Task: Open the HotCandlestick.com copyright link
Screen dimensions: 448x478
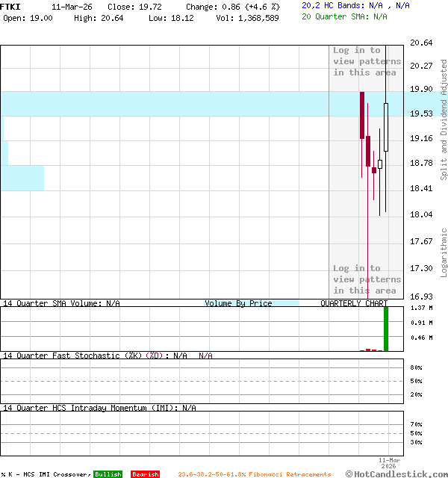Action: point(396,474)
